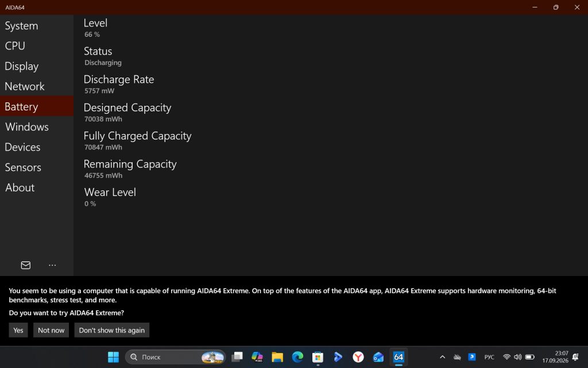Click the taskbar search box
The image size is (588, 368).
pos(176,356)
